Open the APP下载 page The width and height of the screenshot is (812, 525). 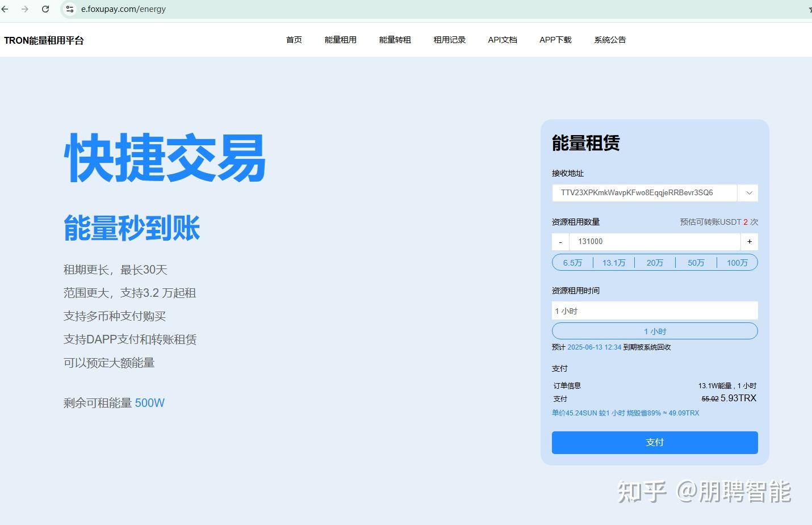[x=555, y=40]
